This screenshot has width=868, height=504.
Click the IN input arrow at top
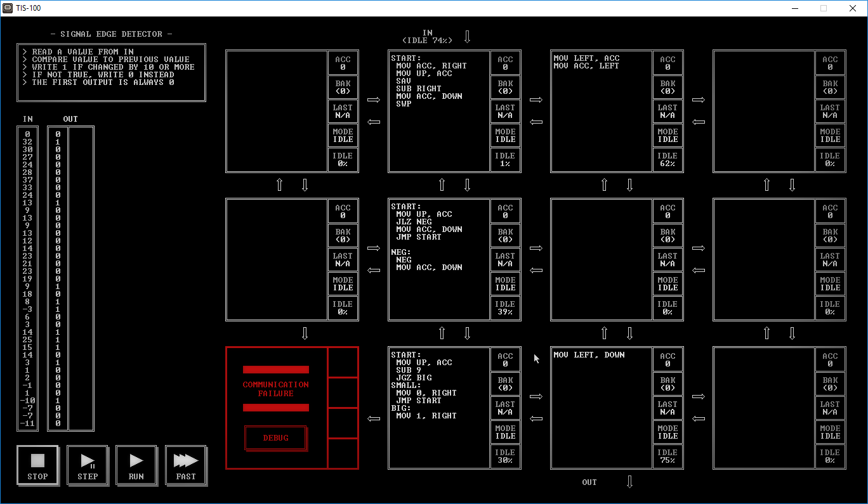[x=468, y=36]
